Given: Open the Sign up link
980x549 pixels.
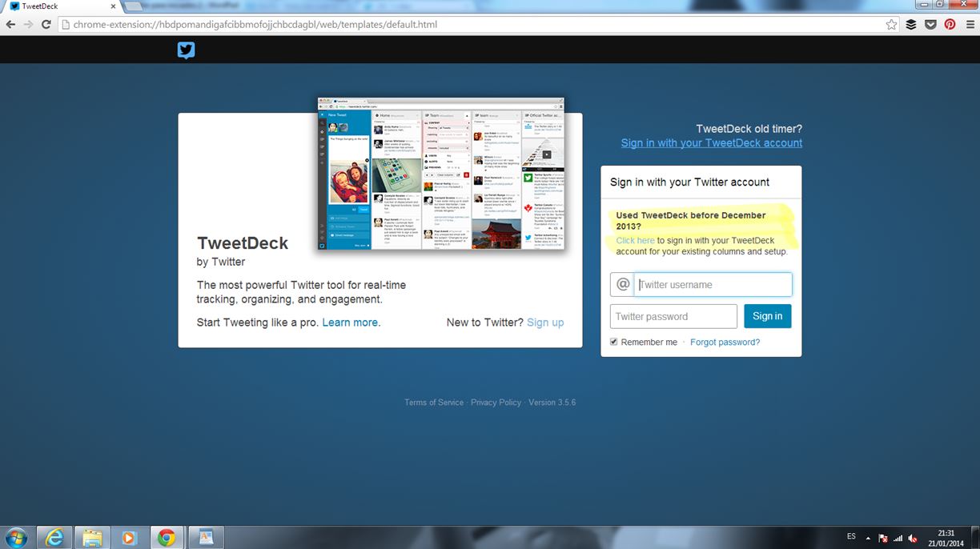Looking at the screenshot, I should click(x=545, y=323).
